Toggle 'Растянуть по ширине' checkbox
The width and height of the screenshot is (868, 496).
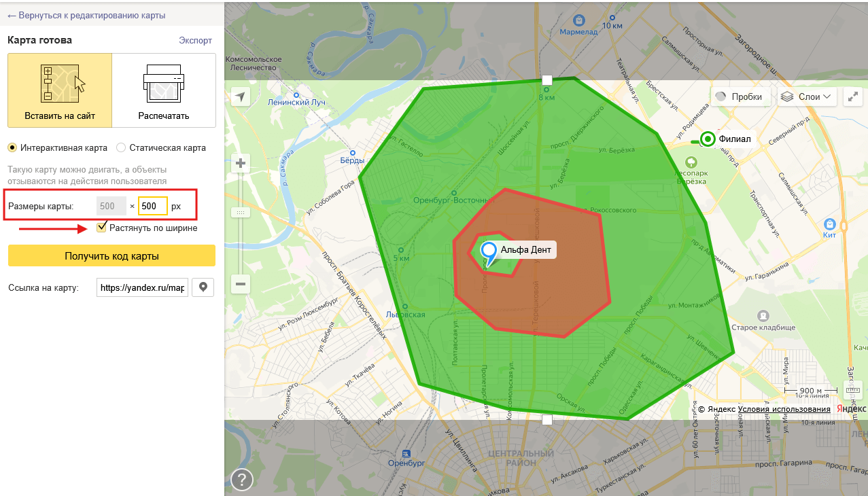click(102, 228)
